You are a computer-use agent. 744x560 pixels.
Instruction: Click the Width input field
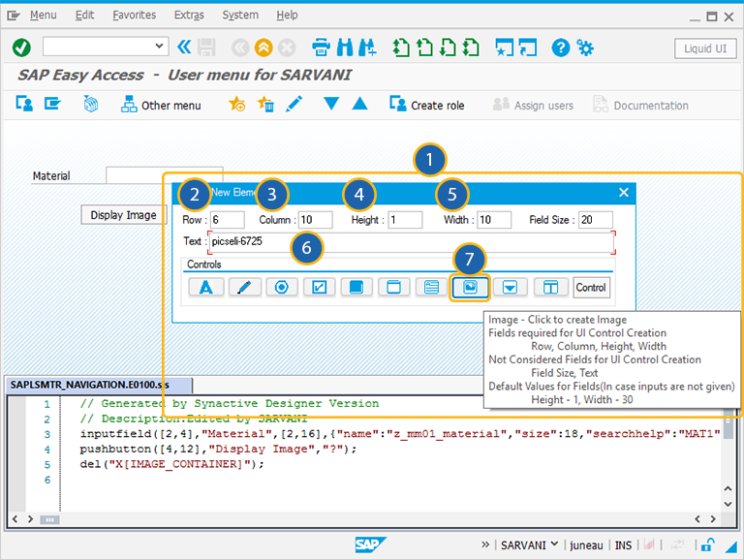(494, 220)
